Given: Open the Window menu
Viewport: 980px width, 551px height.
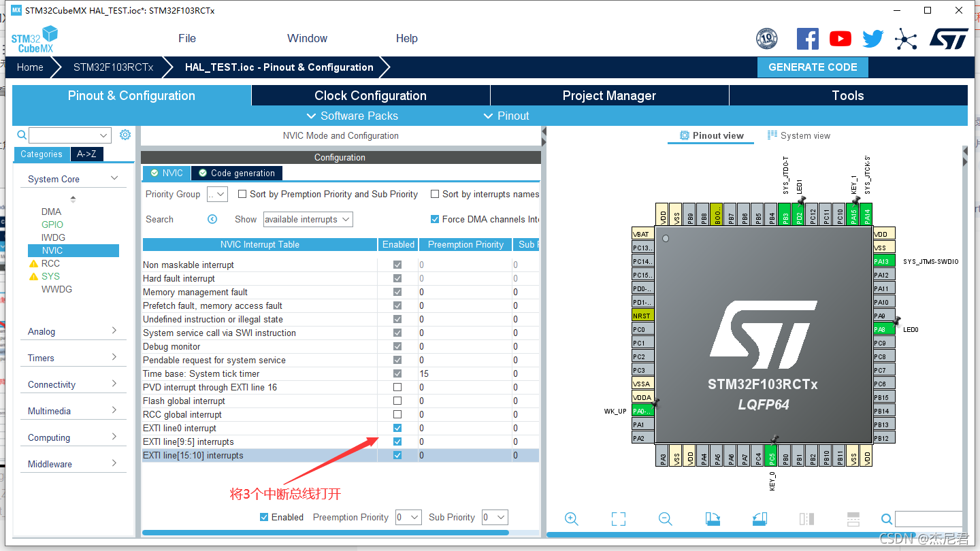Looking at the screenshot, I should [x=307, y=38].
